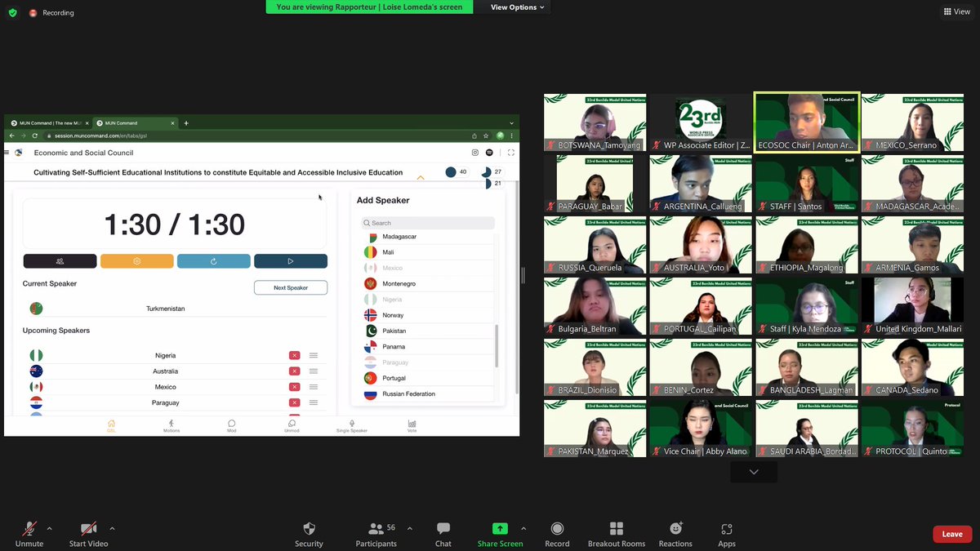Click the browser reload button

(33, 136)
